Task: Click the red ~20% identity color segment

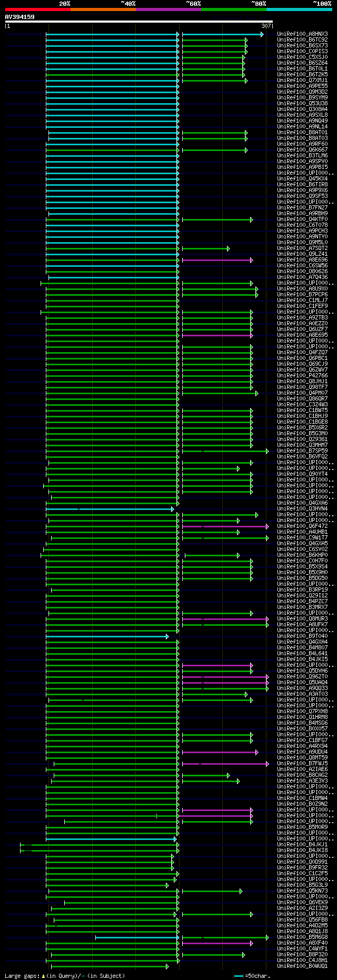Action: pyautogui.click(x=38, y=9)
